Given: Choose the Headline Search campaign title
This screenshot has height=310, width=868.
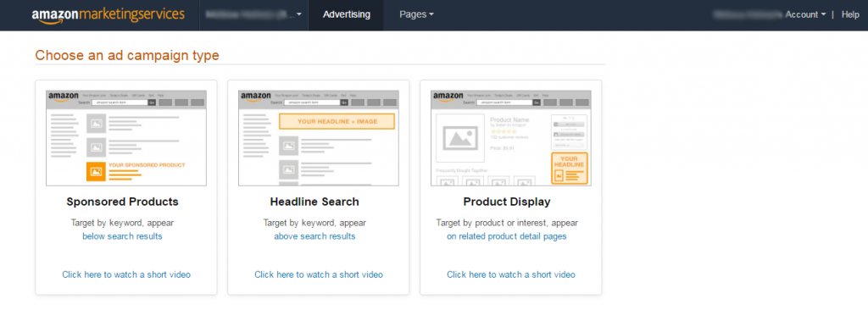Looking at the screenshot, I should (314, 202).
